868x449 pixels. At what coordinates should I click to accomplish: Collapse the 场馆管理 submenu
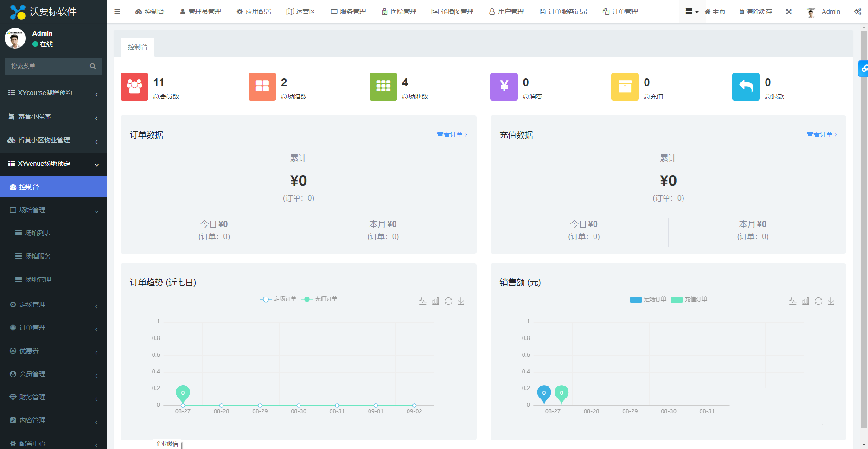[53, 210]
